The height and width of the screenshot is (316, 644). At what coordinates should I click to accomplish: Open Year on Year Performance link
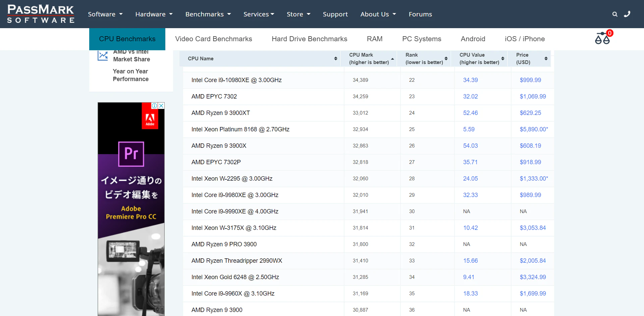coord(131,75)
